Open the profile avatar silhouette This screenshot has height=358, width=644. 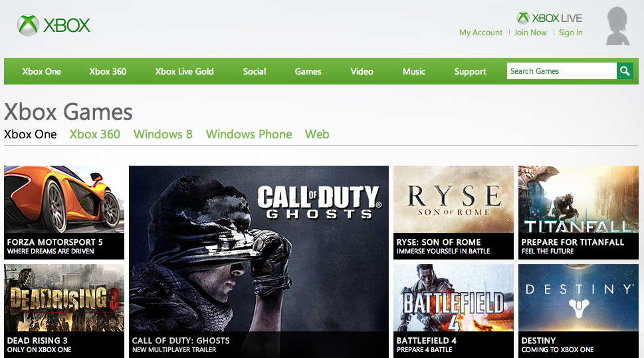(x=618, y=27)
